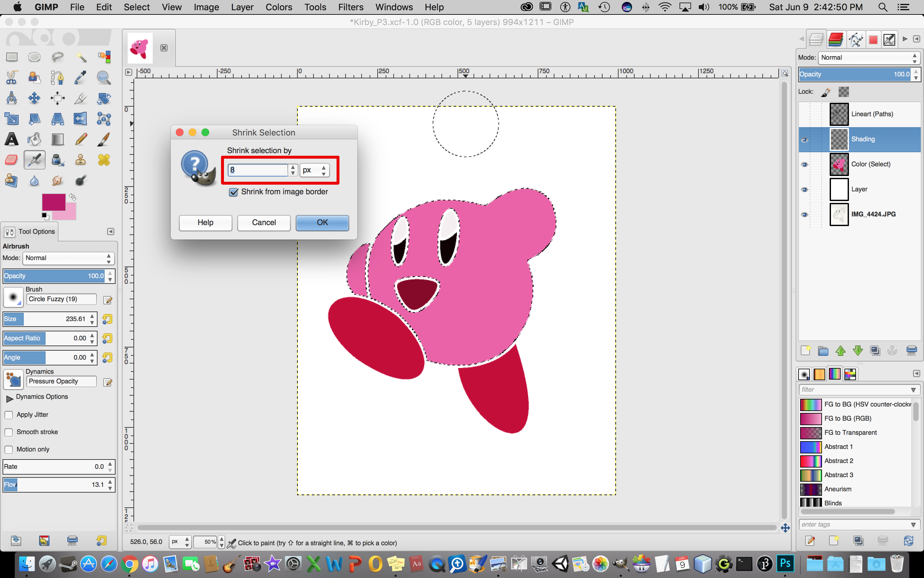Choose FG to Transparent gradient

pyautogui.click(x=856, y=433)
